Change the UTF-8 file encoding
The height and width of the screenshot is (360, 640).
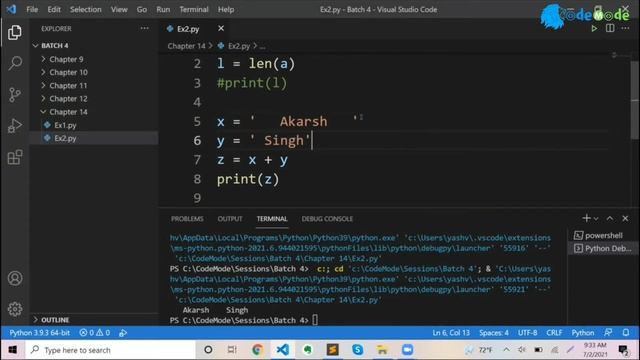527,333
